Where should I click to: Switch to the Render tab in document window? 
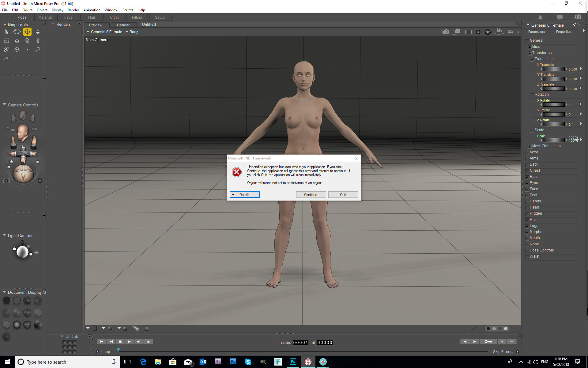[x=123, y=25]
